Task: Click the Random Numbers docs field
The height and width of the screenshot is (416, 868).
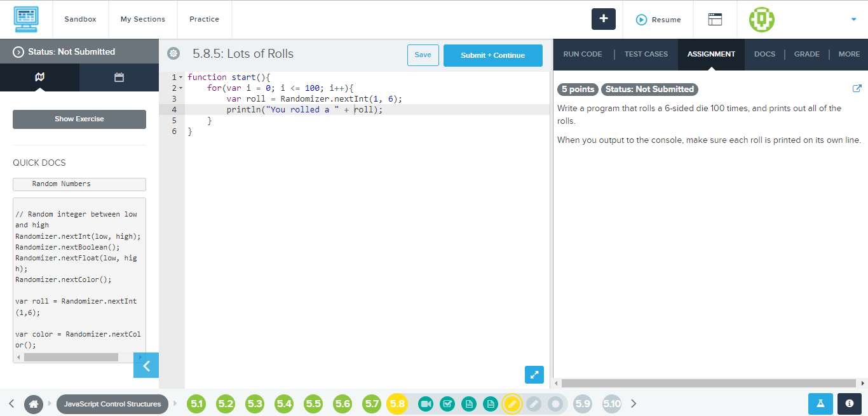Action: click(79, 184)
